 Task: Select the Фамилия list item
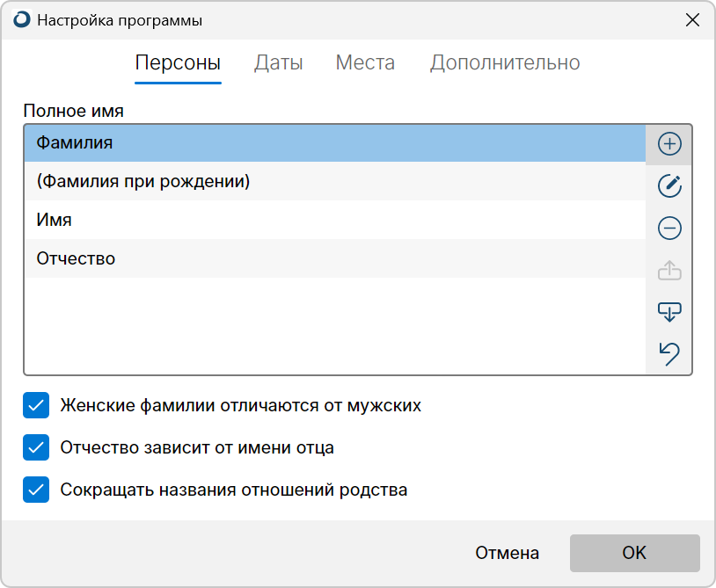[x=334, y=142]
